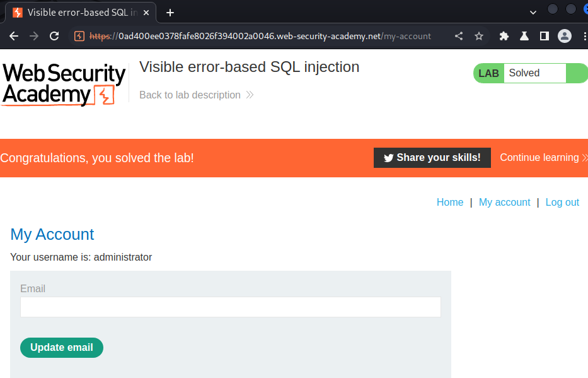Viewport: 588px width, 378px height.
Task: Bookmark this page with the star icon
Action: [479, 36]
